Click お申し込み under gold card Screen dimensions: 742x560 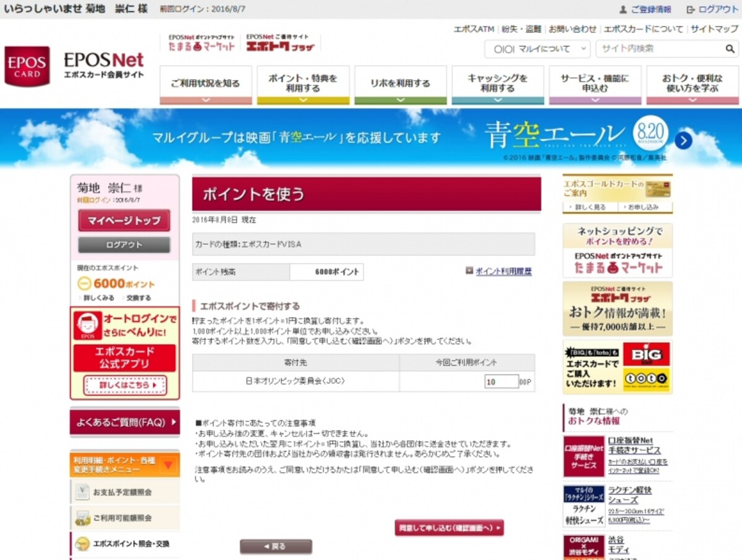643,207
